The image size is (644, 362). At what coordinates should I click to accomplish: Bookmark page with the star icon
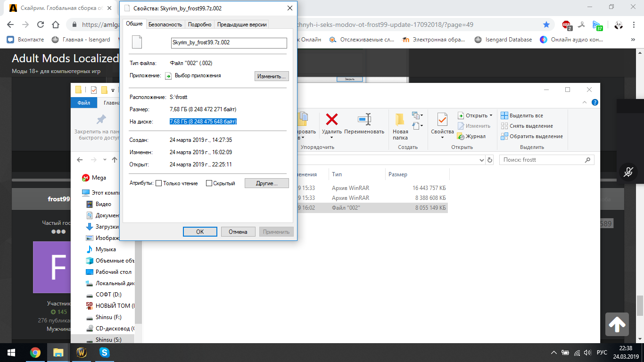coord(546,25)
